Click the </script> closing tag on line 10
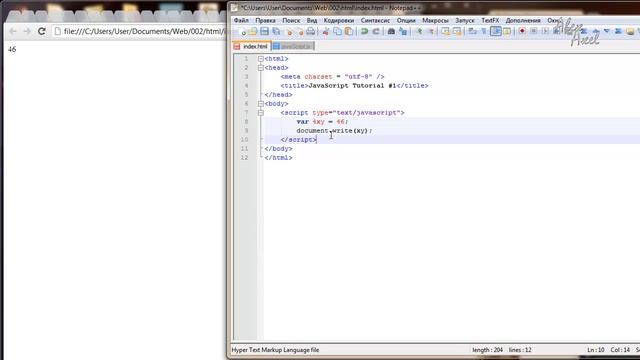This screenshot has height=360, width=640. 298,140
